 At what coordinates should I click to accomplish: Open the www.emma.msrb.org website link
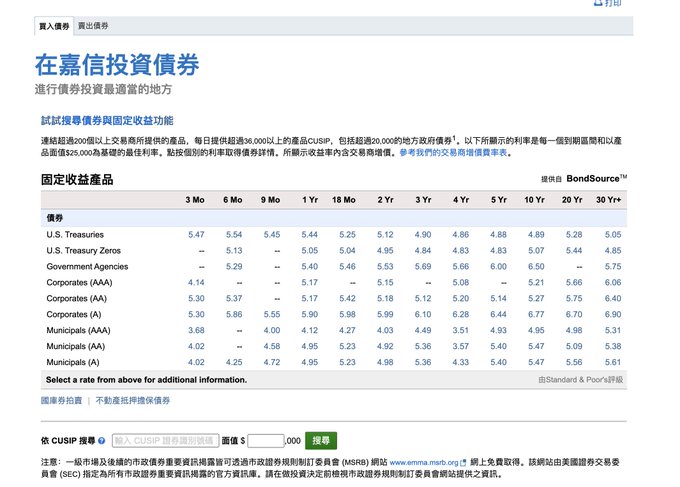tap(422, 463)
